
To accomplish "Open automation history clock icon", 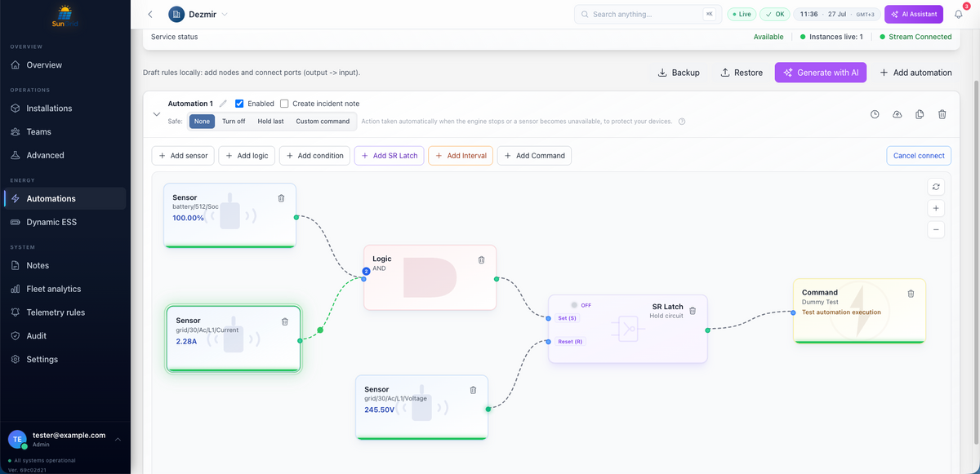I will tap(875, 114).
